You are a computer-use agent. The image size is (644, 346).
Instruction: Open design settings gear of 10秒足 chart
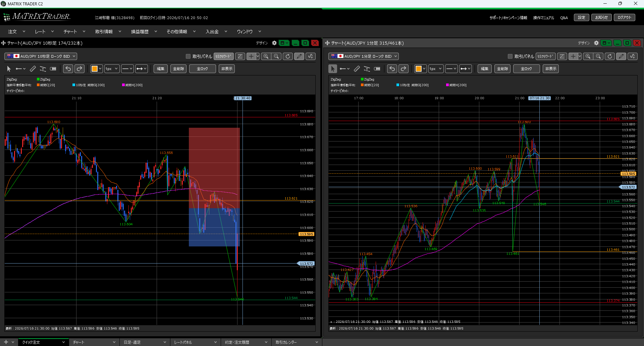click(274, 43)
